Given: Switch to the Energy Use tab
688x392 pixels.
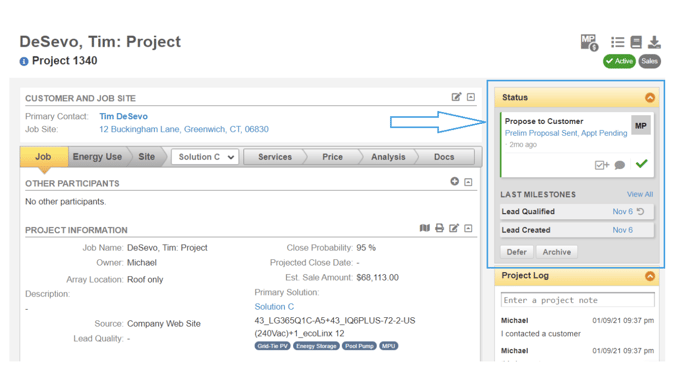Looking at the screenshot, I should (97, 157).
